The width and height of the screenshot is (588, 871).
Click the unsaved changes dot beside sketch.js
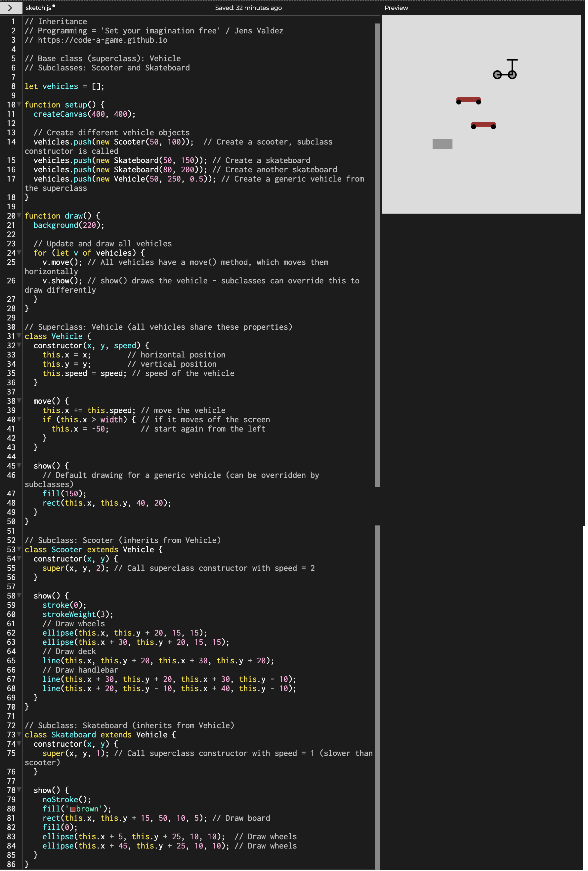[54, 6]
